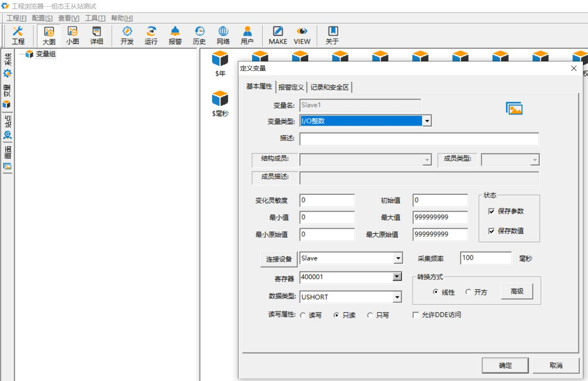The height and width of the screenshot is (381, 588).
Task: Toggle the 保存参数 checkbox
Action: pyautogui.click(x=491, y=211)
